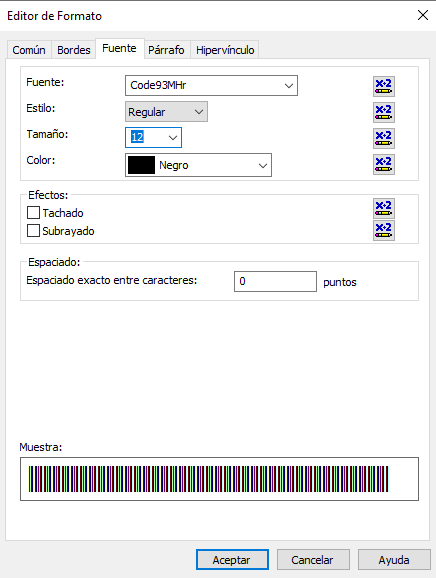Switch to the Párrafo tab
436x578 pixels.
[166, 50]
